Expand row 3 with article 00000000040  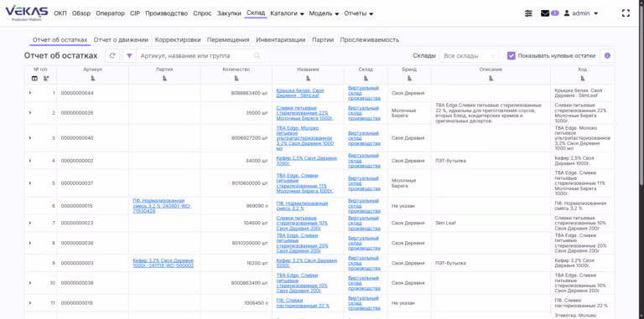(x=30, y=138)
